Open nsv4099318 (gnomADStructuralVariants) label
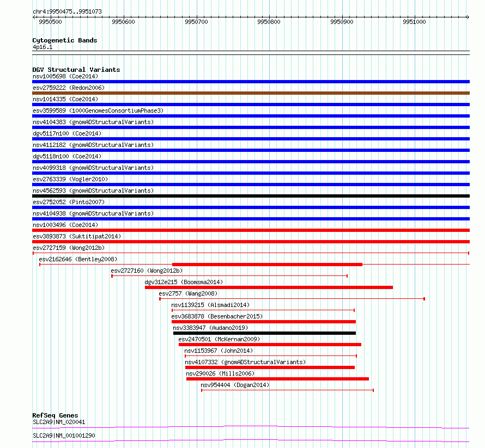The height and width of the screenshot is (448, 485). 93,168
